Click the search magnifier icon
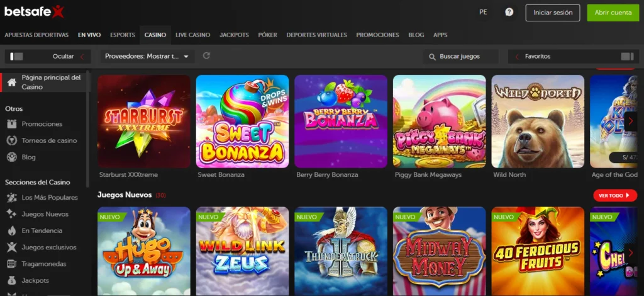 432,57
